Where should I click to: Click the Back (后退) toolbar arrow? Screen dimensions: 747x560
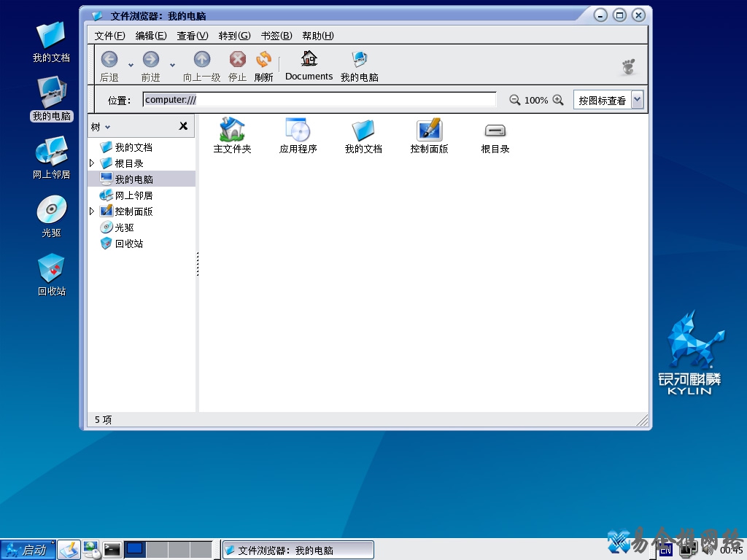coord(109,60)
